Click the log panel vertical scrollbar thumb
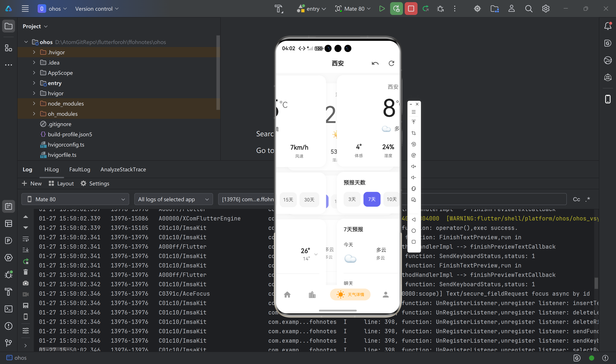616x364 pixels. 596,283
